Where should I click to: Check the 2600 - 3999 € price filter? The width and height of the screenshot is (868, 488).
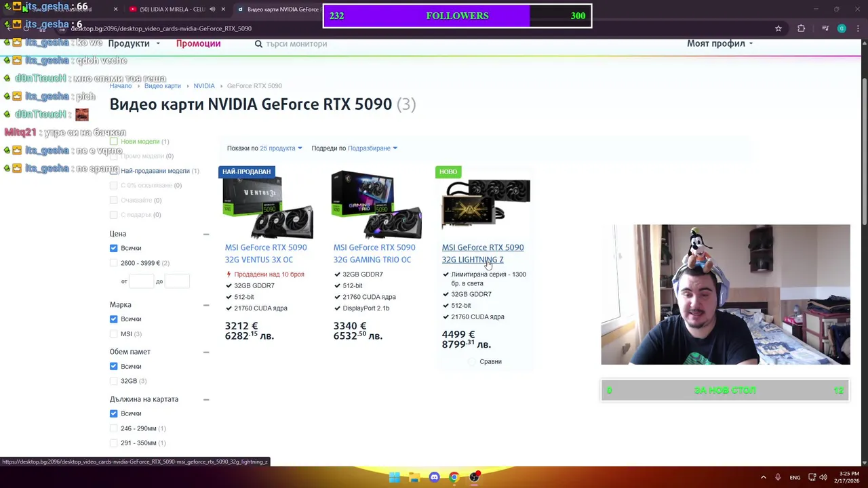(x=113, y=263)
